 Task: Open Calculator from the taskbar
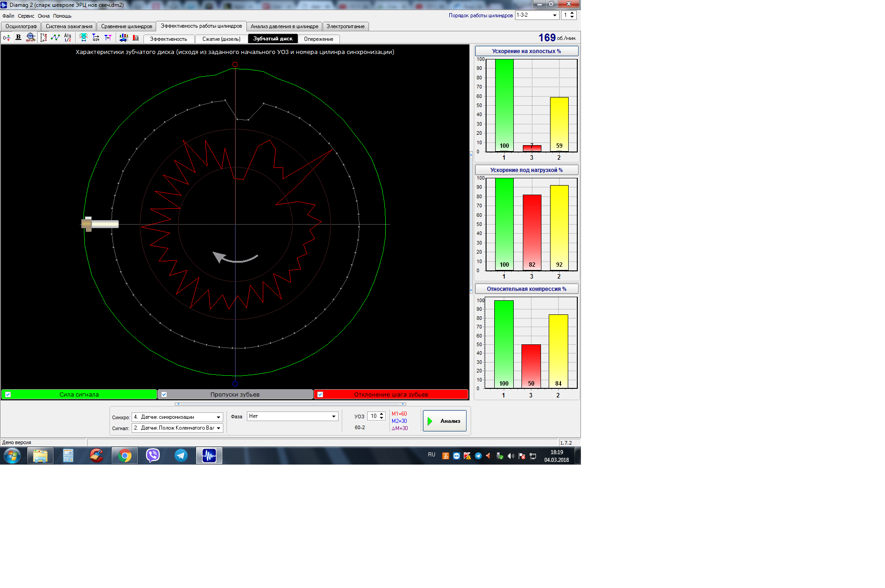(68, 456)
